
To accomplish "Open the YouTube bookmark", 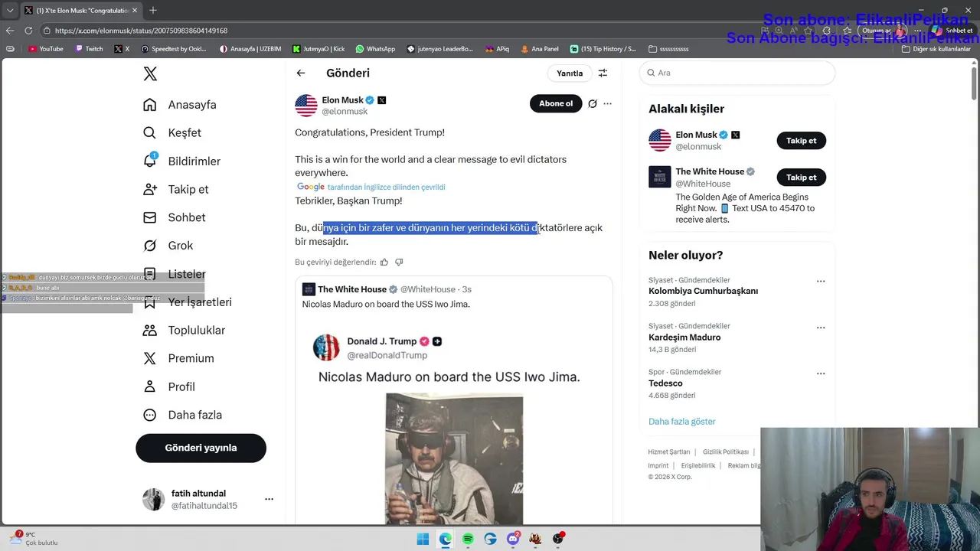I will (45, 49).
